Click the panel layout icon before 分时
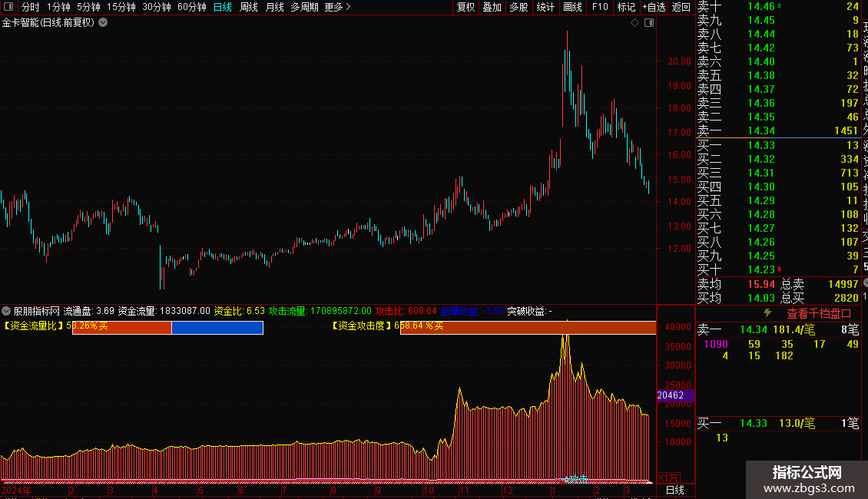Image resolution: width=868 pixels, height=499 pixels. (x=8, y=7)
